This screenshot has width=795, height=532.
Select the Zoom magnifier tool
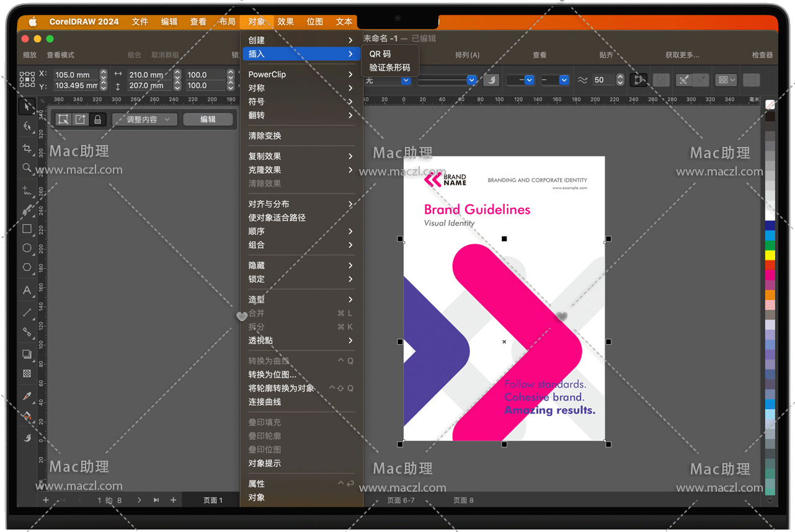pos(27,168)
